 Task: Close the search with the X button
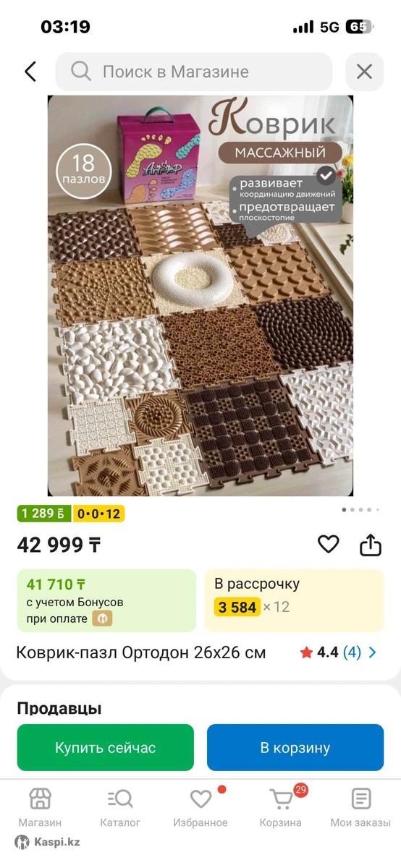pyautogui.click(x=364, y=72)
